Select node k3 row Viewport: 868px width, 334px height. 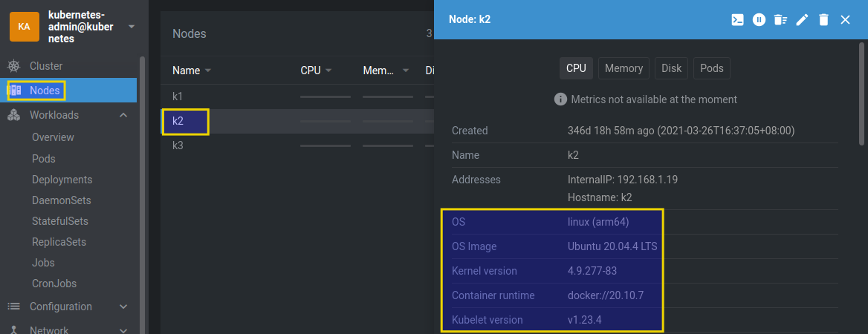(297, 145)
